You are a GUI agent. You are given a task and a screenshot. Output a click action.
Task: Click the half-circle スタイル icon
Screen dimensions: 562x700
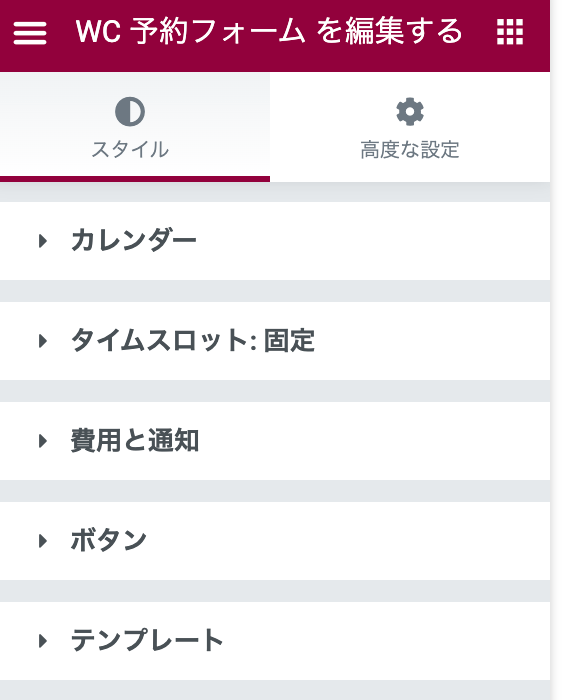point(130,112)
